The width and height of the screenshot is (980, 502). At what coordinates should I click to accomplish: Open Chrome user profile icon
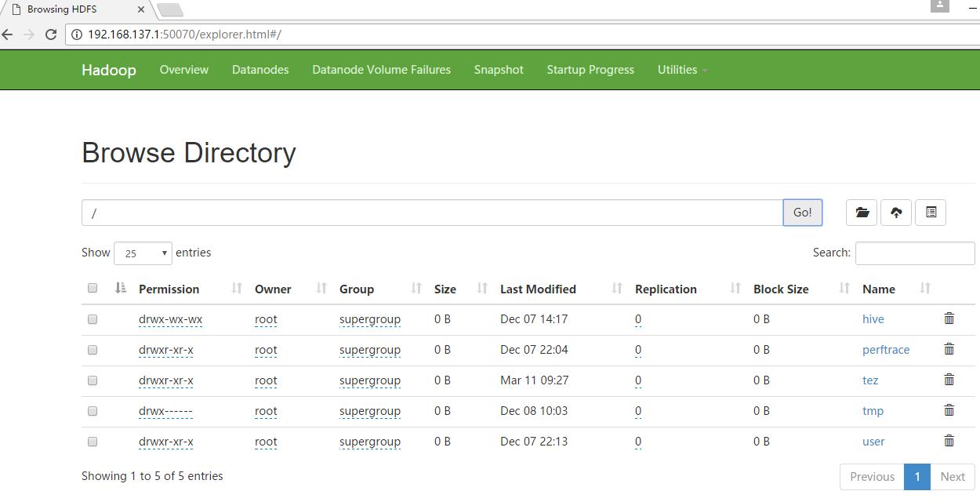coord(939,5)
